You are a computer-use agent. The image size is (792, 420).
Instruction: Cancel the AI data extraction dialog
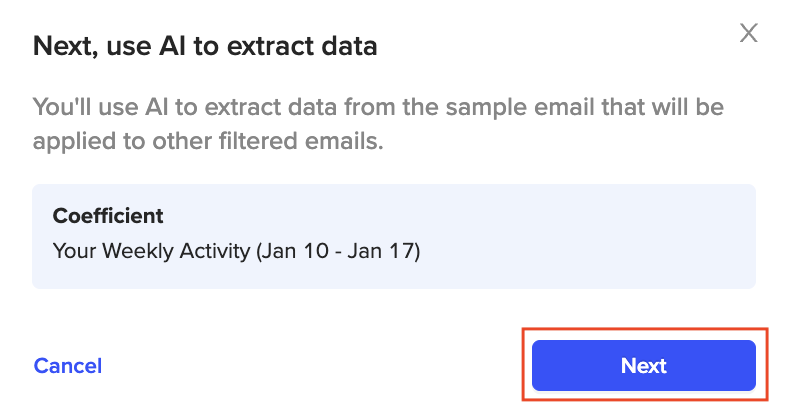point(68,366)
